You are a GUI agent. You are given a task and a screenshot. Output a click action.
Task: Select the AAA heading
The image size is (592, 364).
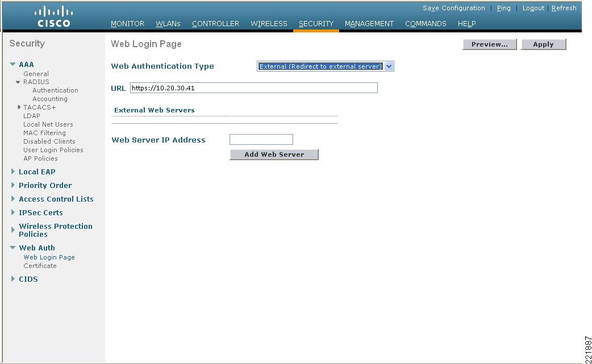point(27,65)
